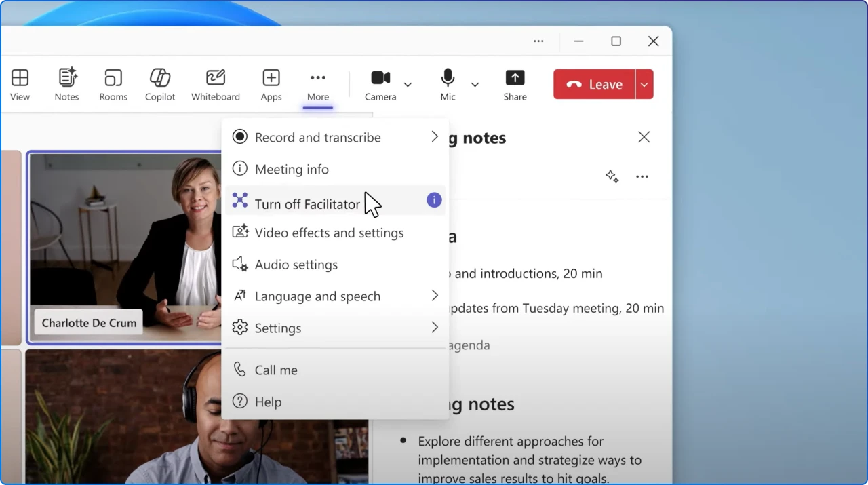Open the Leave options dropdown arrow
This screenshot has width=868, height=485.
644,84
